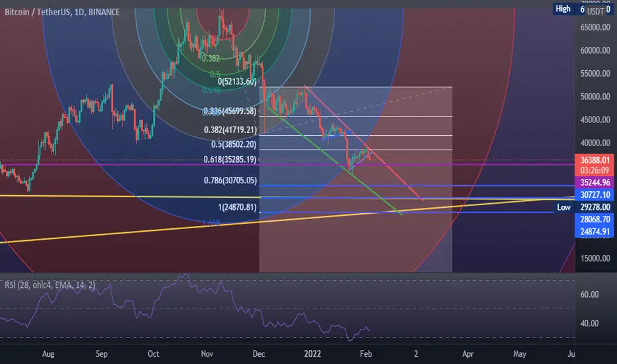Viewport: 617px width, 364px height.
Task: Click the 45000.00 price axis value
Action: tap(595, 120)
